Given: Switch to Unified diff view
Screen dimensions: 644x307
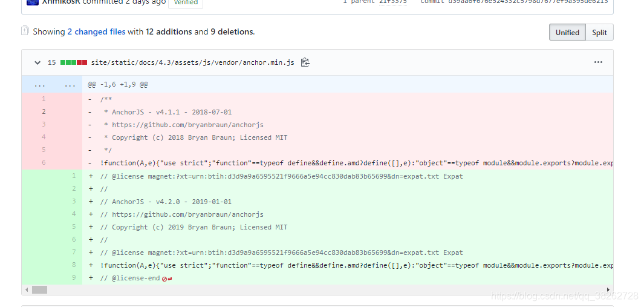Looking at the screenshot, I should (567, 33).
